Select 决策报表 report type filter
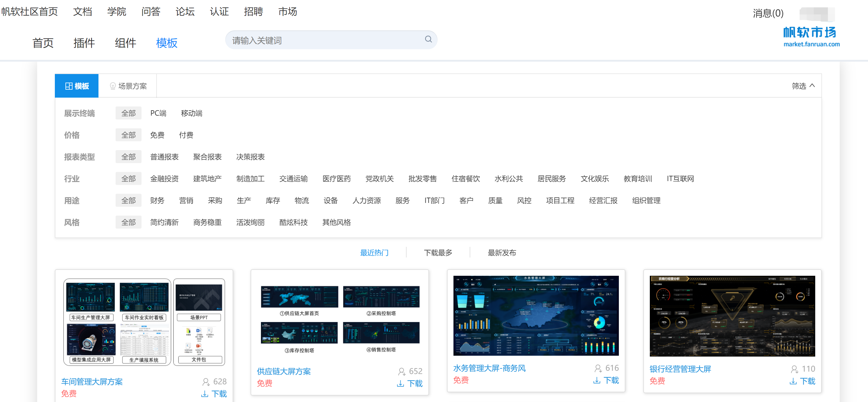This screenshot has width=868, height=402. click(x=250, y=157)
